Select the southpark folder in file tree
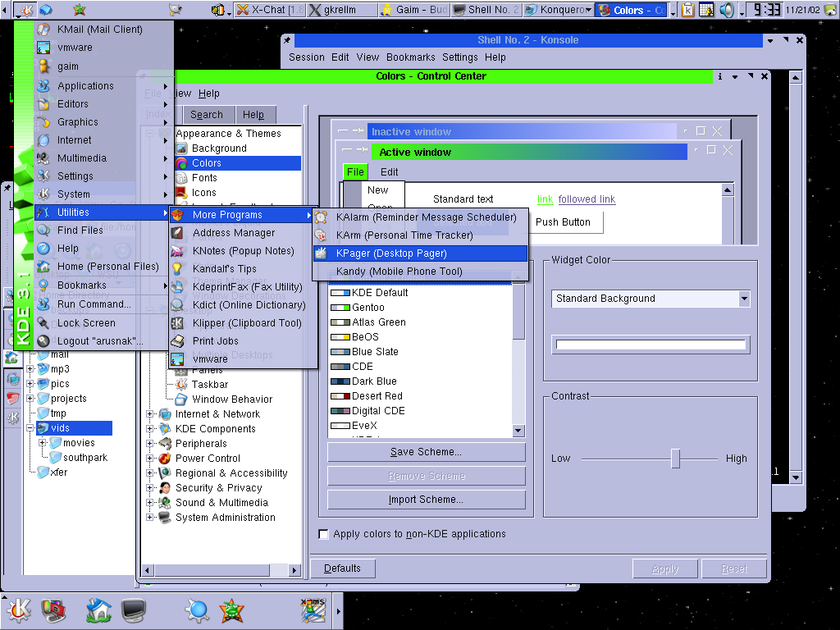The height and width of the screenshot is (630, 840). point(85,458)
